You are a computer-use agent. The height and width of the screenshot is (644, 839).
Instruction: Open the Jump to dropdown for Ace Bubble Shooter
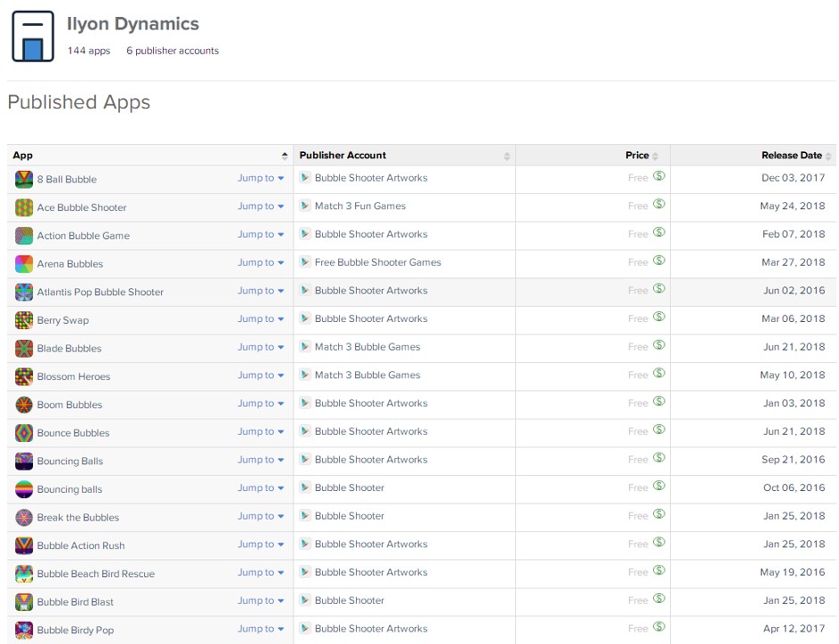(x=260, y=207)
